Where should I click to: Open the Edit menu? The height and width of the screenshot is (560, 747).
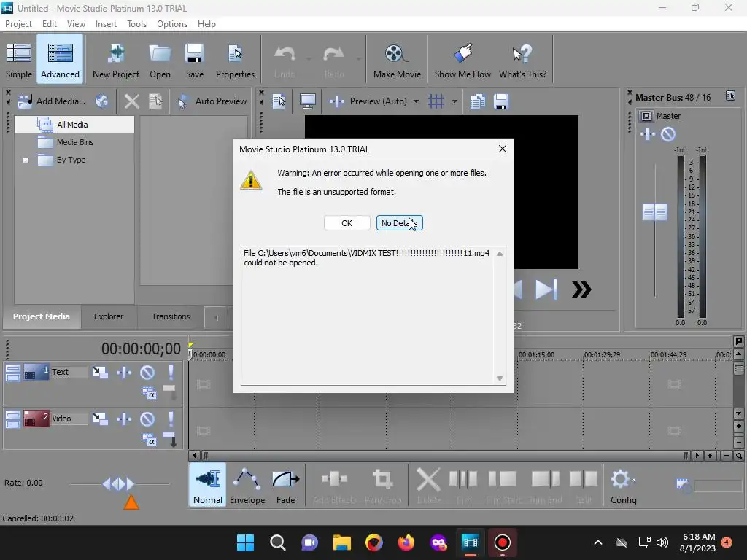(x=49, y=24)
